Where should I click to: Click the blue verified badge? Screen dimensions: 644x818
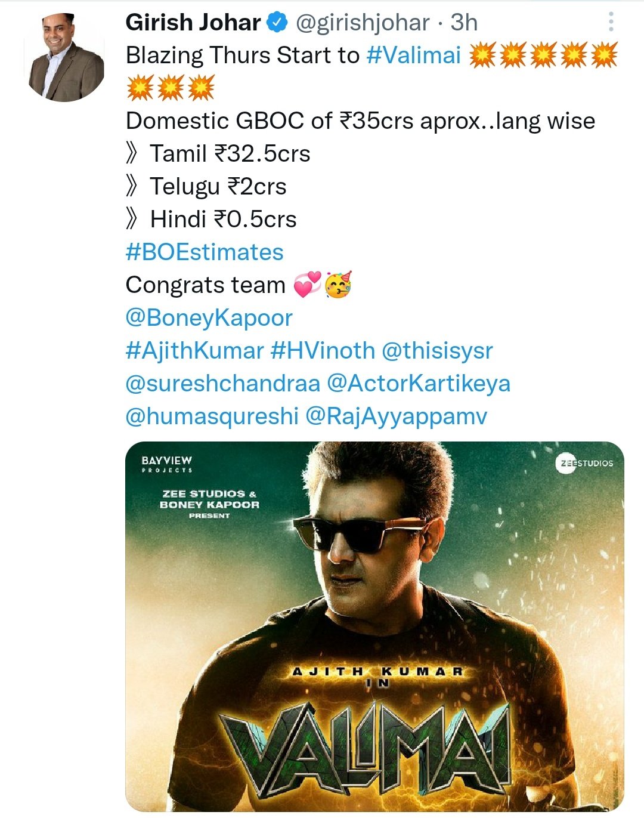pyautogui.click(x=277, y=23)
